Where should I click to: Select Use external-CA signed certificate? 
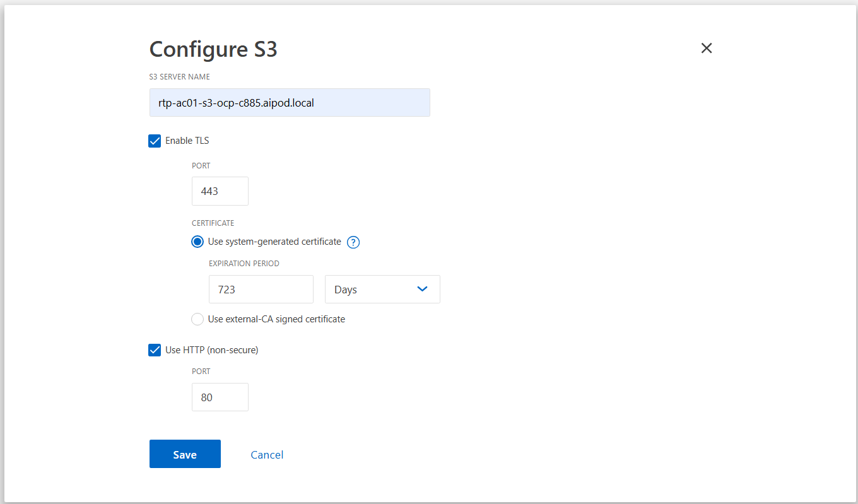click(x=197, y=319)
